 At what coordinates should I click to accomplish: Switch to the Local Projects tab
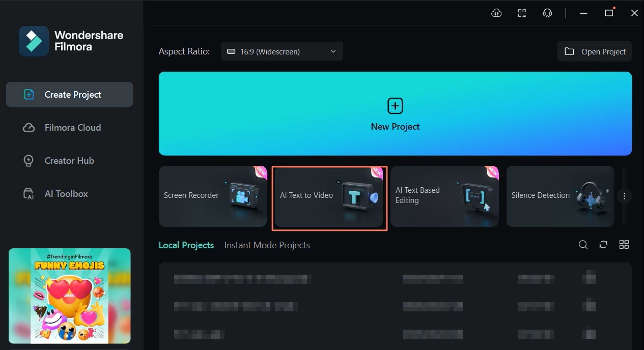click(186, 245)
